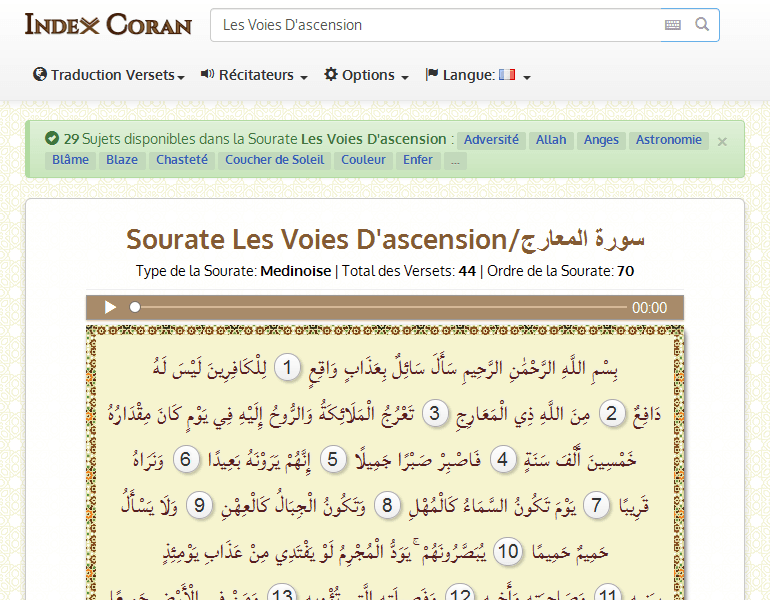This screenshot has width=770, height=600.
Task: Click into the sourate search field
Action: (x=435, y=25)
